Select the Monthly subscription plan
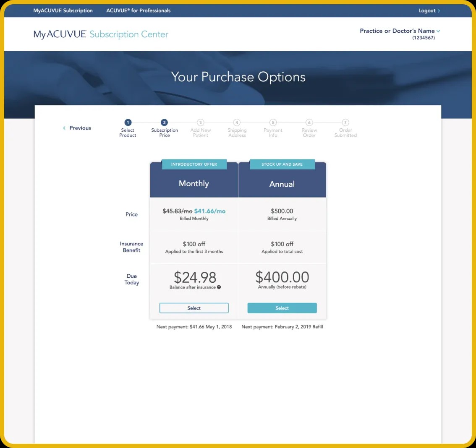This screenshot has width=476, height=448. (194, 308)
